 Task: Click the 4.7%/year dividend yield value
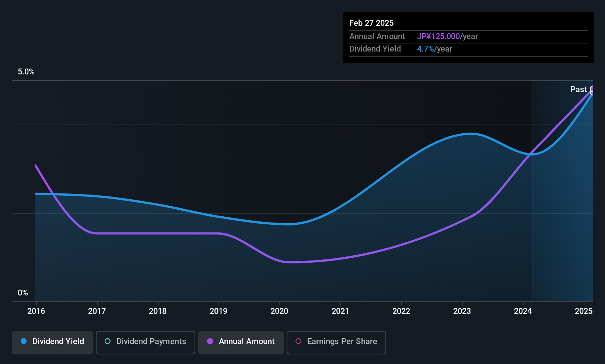pos(434,49)
